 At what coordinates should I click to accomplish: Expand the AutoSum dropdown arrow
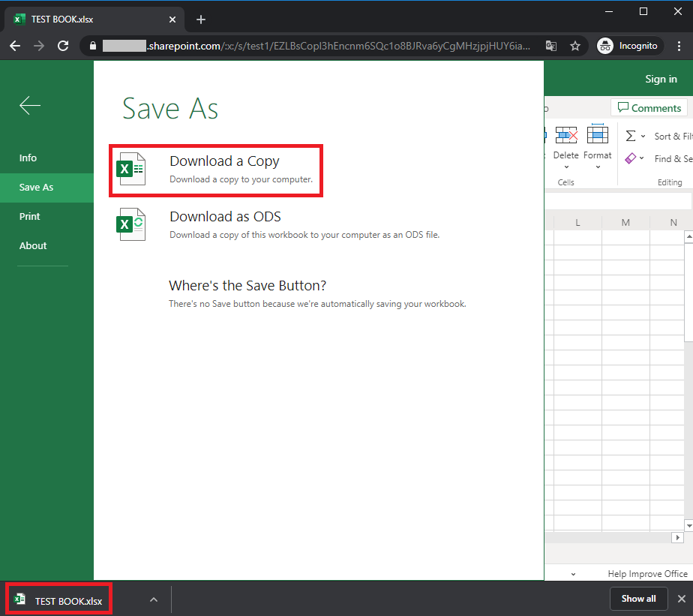643,137
